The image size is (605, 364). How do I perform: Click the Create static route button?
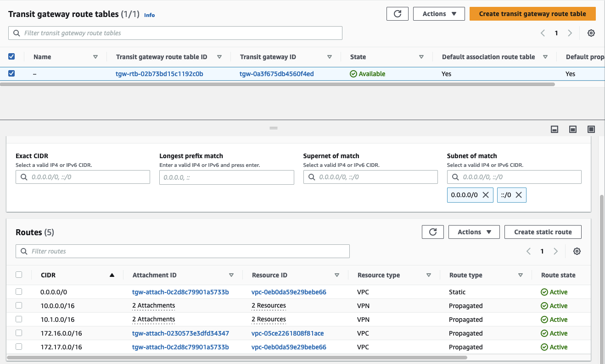click(x=543, y=232)
